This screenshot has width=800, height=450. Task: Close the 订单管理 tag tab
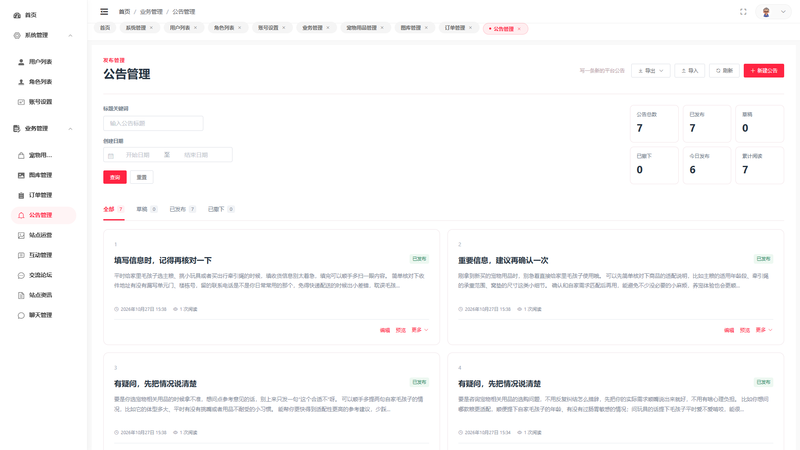click(470, 28)
